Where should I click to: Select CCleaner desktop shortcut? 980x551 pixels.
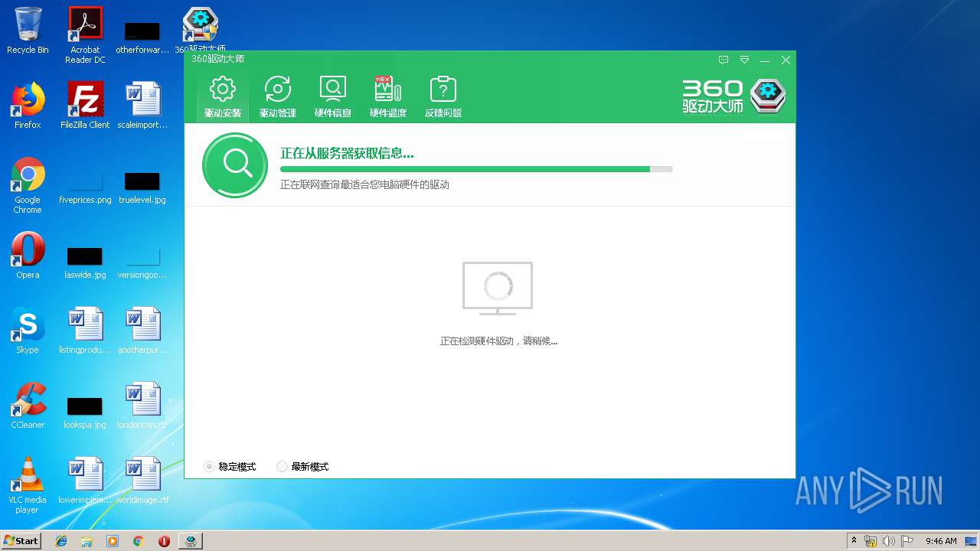click(x=28, y=406)
